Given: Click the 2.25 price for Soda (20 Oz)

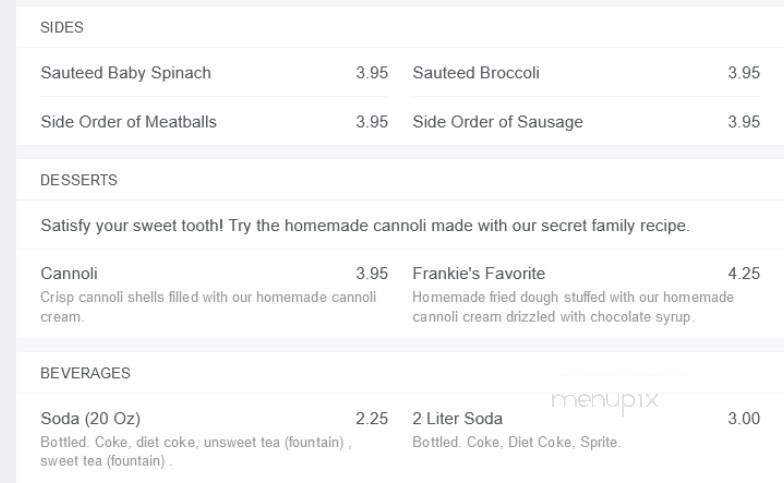Looking at the screenshot, I should click(x=372, y=418).
